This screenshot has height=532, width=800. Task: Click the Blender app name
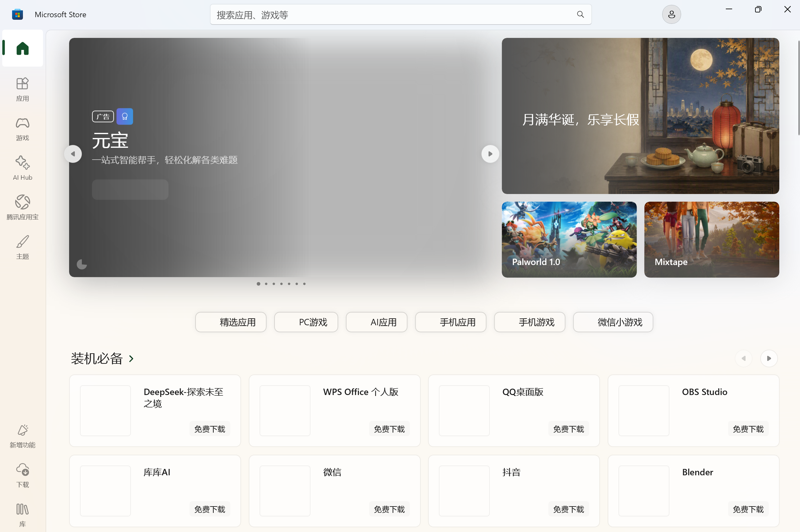click(x=697, y=472)
